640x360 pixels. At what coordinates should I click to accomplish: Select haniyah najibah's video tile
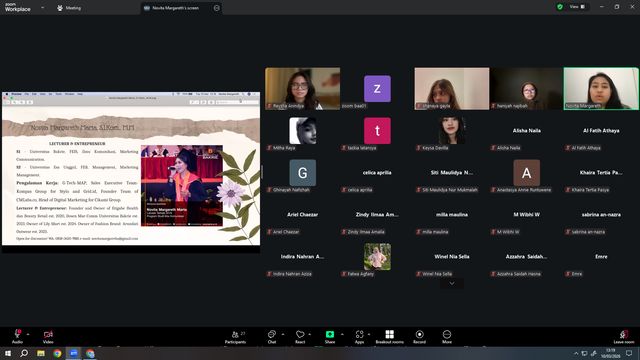point(527,89)
